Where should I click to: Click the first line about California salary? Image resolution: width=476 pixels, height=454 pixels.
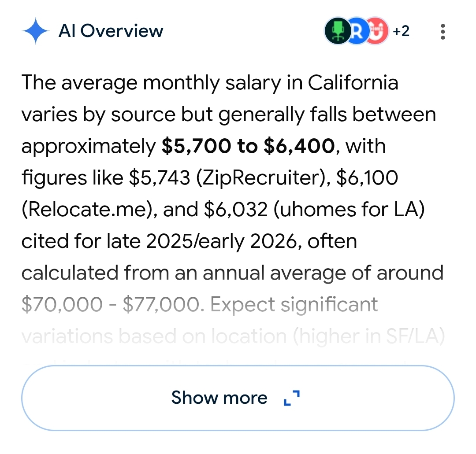210,83
